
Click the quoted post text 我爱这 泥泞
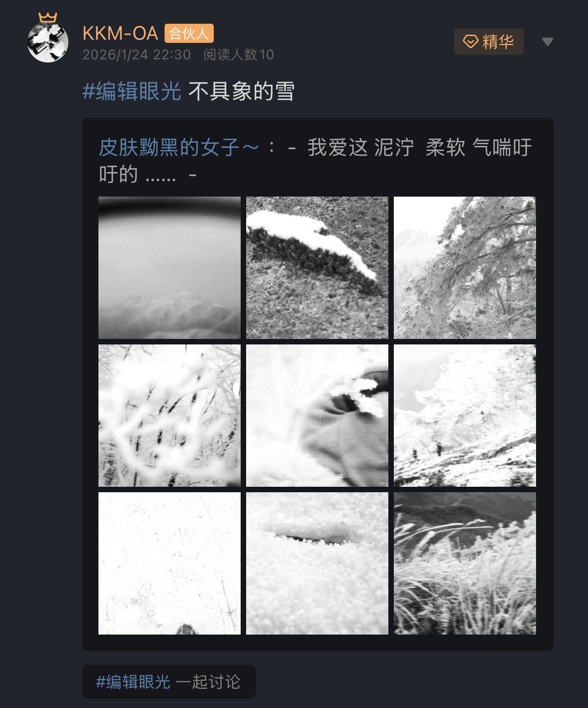pos(361,148)
